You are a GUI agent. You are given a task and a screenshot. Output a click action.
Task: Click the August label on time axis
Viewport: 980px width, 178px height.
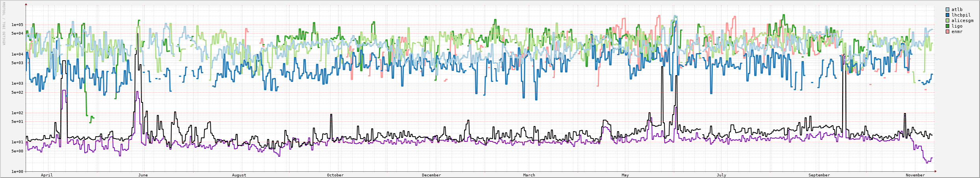239,175
